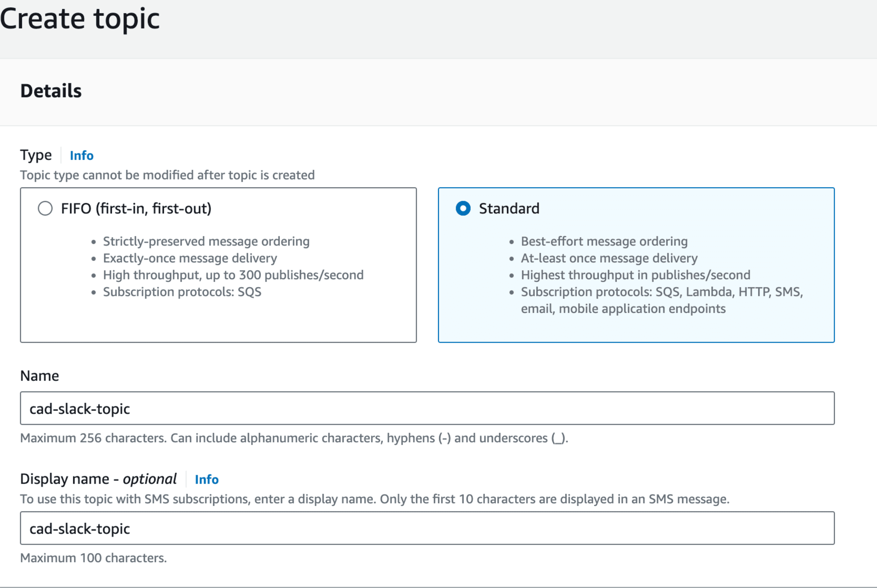Open the Info link next to Display name
Viewport: 877px width, 588px height.
pos(207,479)
